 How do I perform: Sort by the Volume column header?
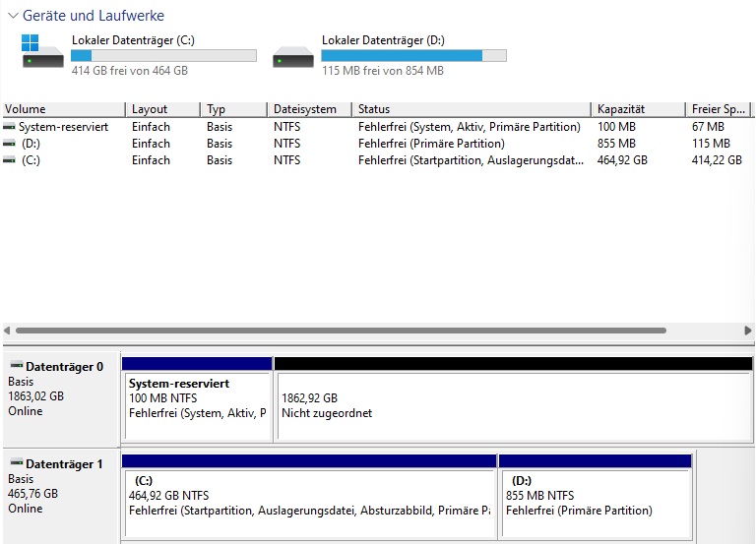pos(64,109)
